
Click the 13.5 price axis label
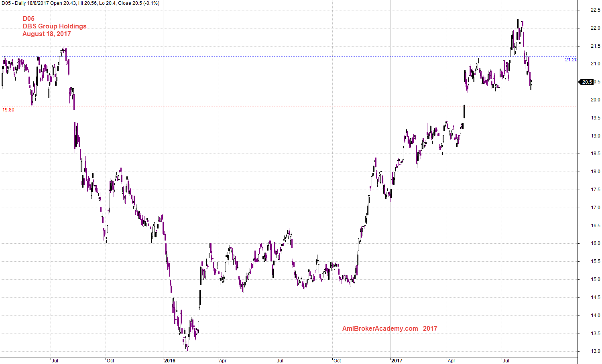[596, 334]
